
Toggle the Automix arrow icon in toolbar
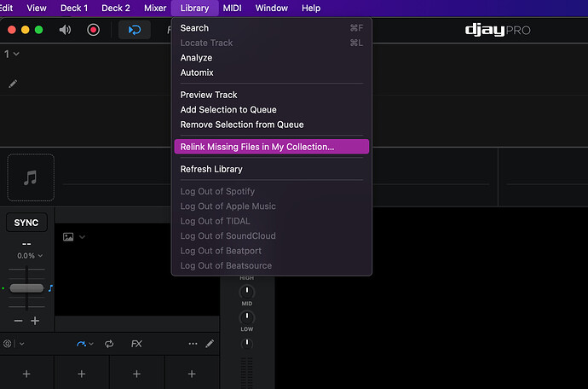[x=135, y=30]
